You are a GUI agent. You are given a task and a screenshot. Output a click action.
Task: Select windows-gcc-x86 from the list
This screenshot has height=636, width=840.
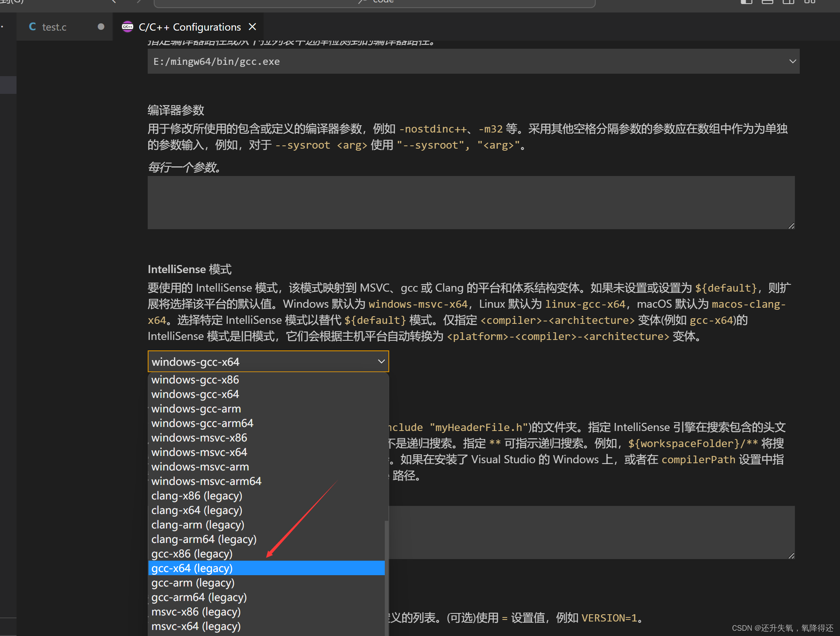pyautogui.click(x=266, y=380)
